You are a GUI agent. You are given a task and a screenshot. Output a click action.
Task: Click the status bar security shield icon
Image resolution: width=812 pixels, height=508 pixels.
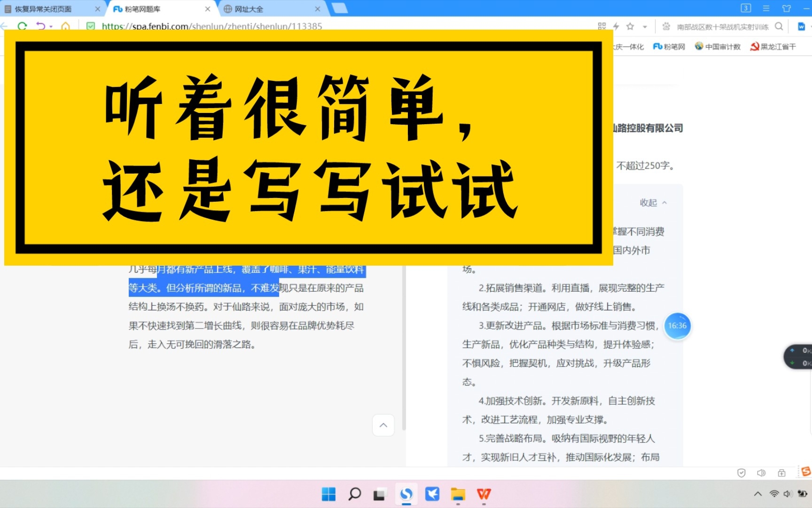click(742, 473)
